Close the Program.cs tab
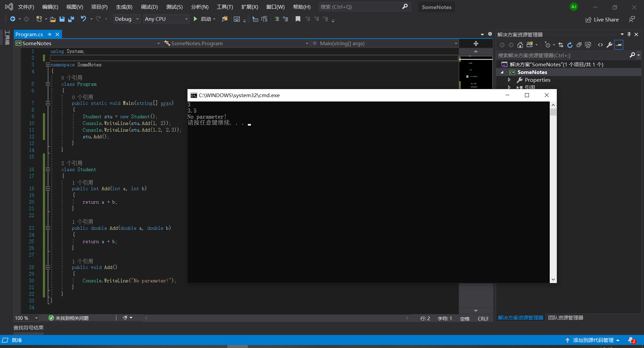 [57, 34]
